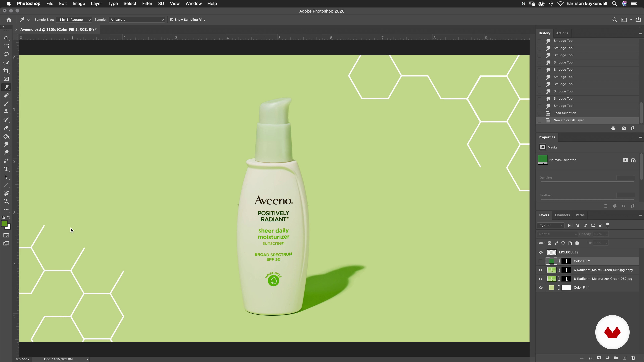Open the Image menu
This screenshot has width=644, height=362.
79,4
